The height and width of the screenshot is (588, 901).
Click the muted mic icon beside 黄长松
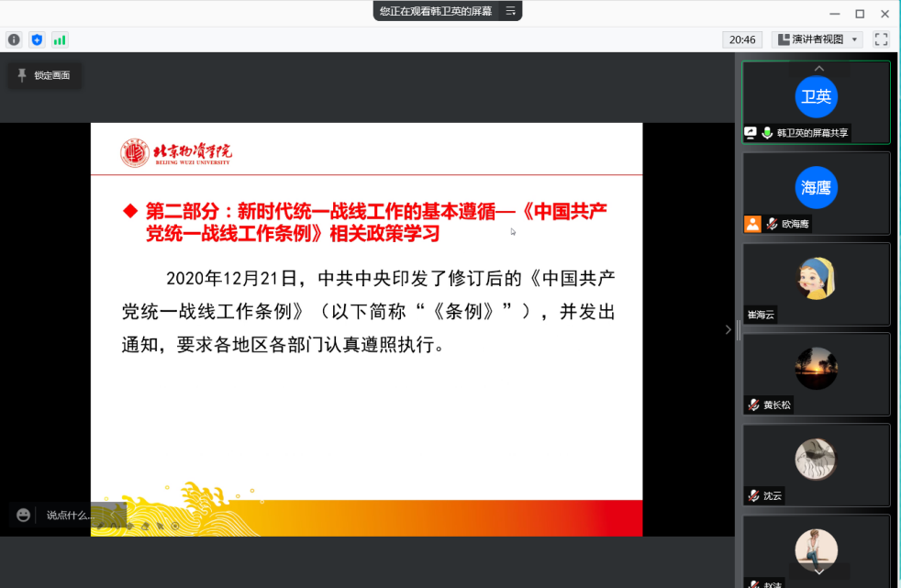753,405
